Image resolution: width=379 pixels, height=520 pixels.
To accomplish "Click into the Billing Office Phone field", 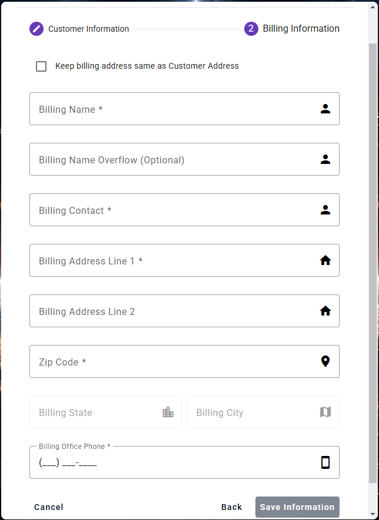I will point(184,463).
